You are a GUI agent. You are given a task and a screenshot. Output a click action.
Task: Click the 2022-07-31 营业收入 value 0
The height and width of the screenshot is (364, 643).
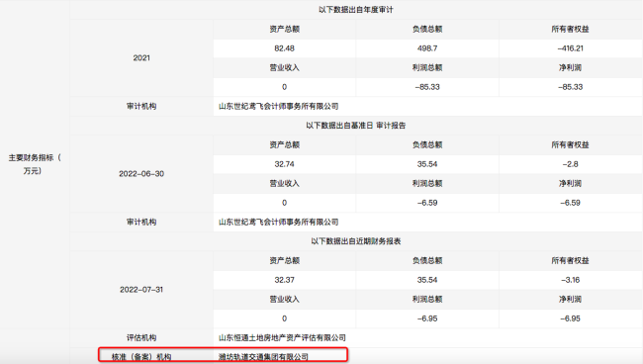284,318
